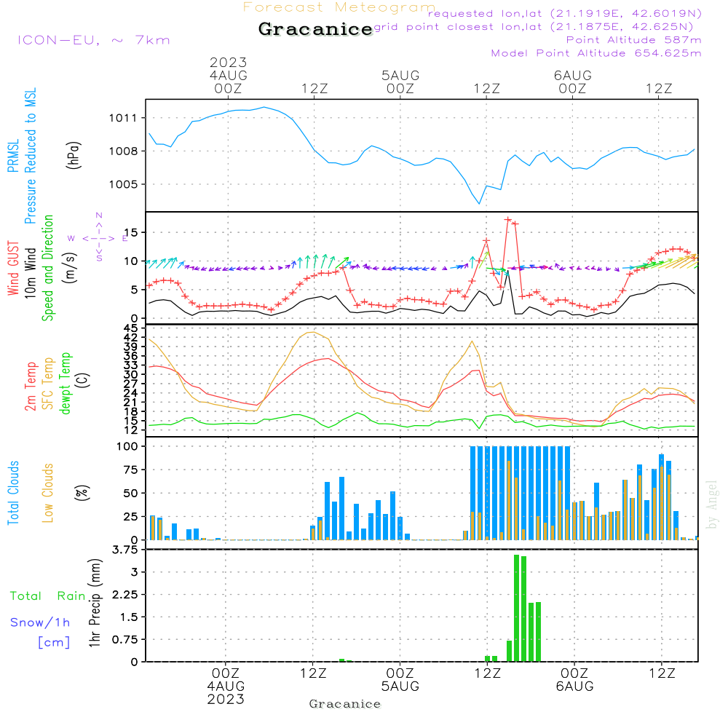Click the 1005 pressure axis value
Image resolution: width=728 pixels, height=728 pixels.
[x=123, y=185]
